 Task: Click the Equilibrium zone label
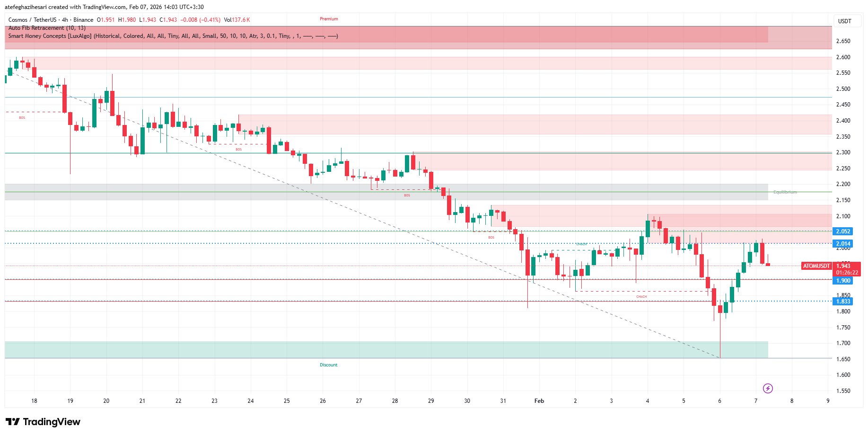tap(785, 192)
